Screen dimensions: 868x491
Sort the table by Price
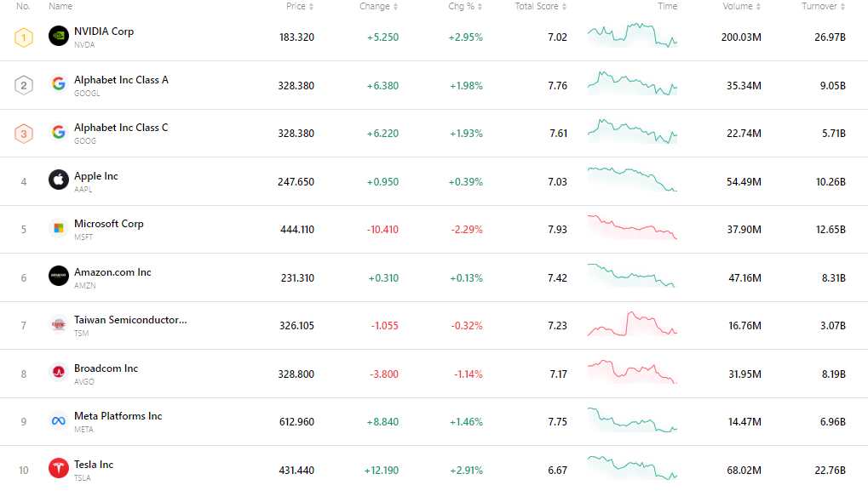(x=300, y=6)
